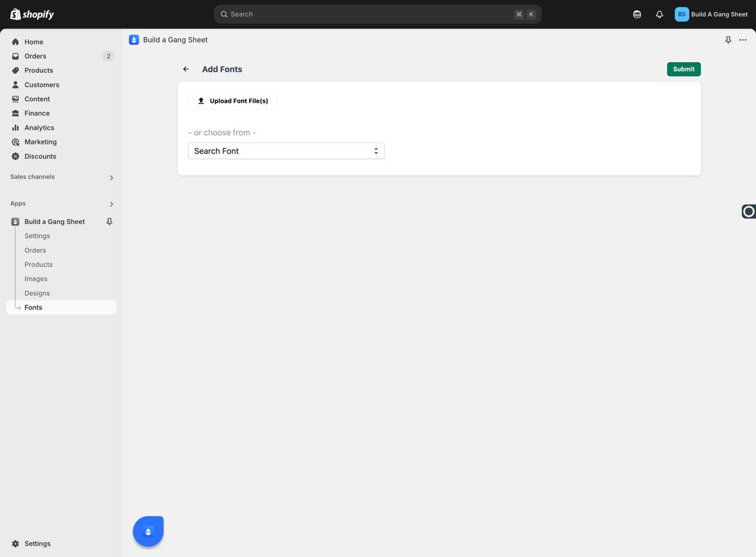The height and width of the screenshot is (557, 756).
Task: Click the Submit button
Action: [684, 70]
